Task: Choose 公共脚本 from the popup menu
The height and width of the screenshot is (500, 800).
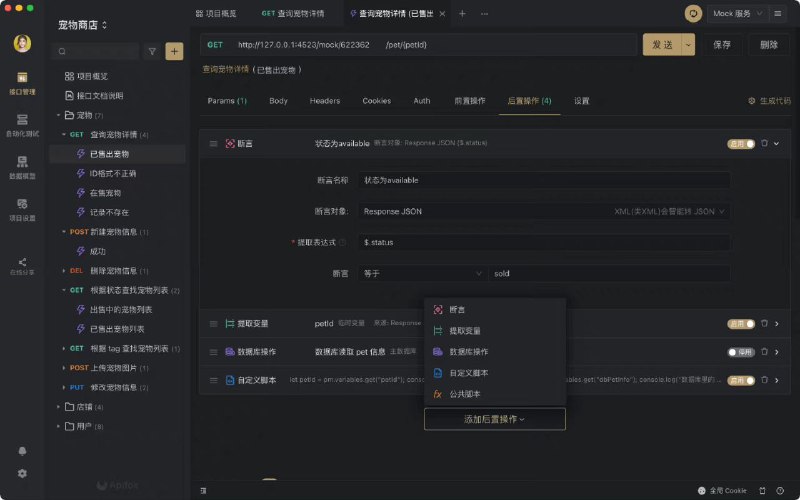Action: pyautogui.click(x=465, y=394)
